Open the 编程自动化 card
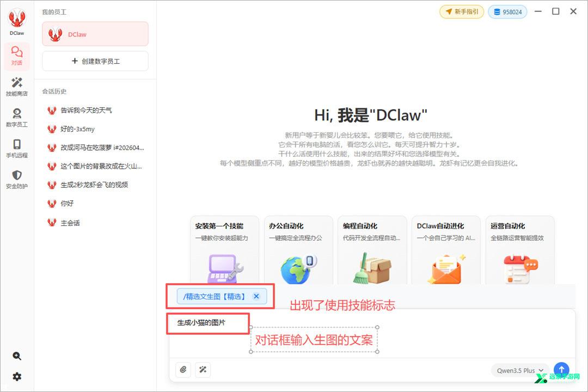 (372, 249)
